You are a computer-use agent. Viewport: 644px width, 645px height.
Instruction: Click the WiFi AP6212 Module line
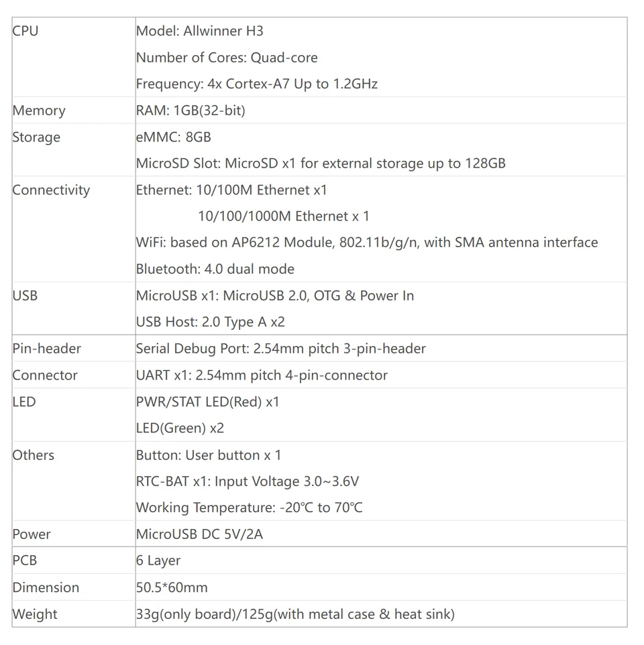[366, 243]
